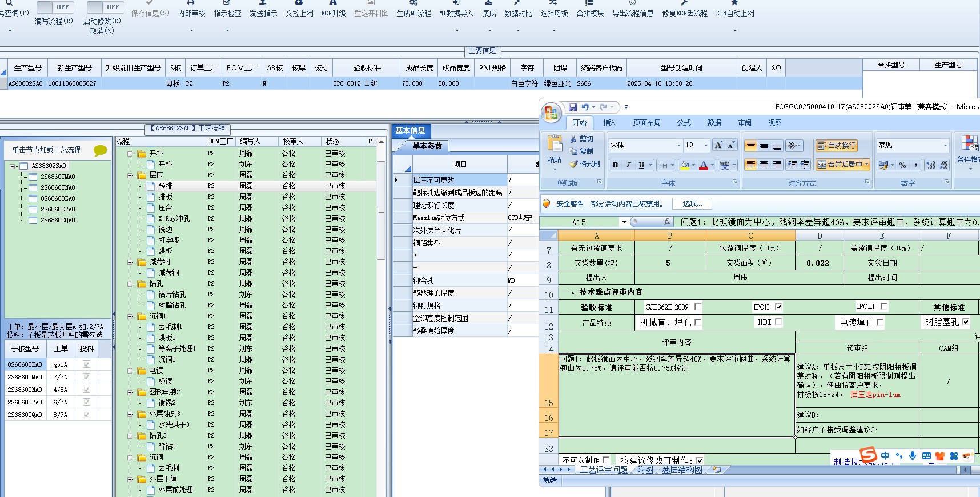Click the cell borders icon

(x=663, y=165)
